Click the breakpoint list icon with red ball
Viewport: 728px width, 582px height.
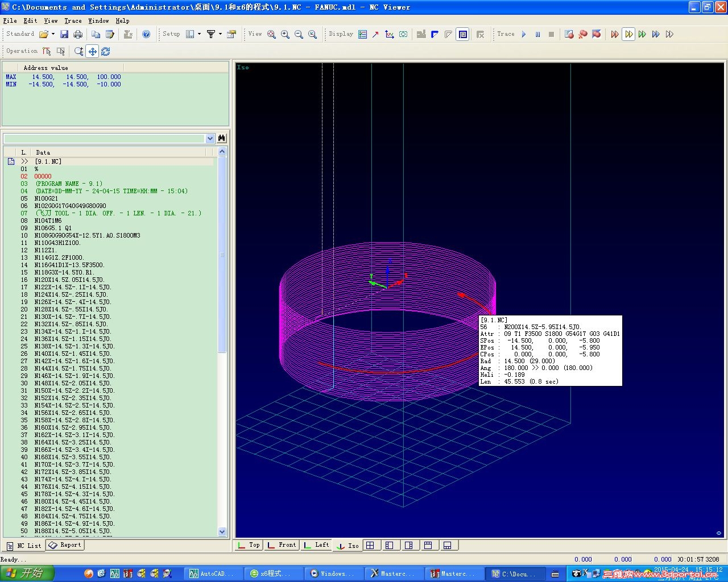pyautogui.click(x=569, y=34)
